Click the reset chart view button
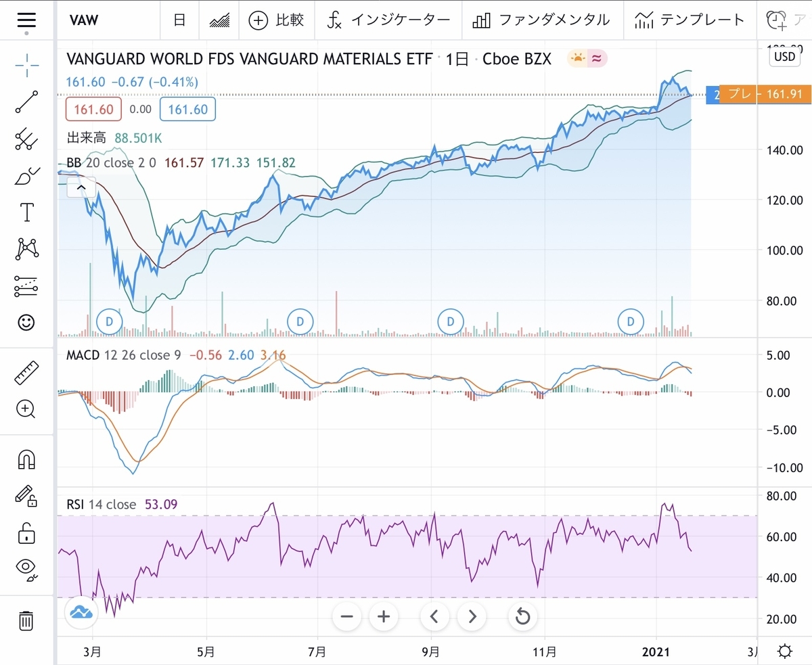This screenshot has width=812, height=665. 522,616
